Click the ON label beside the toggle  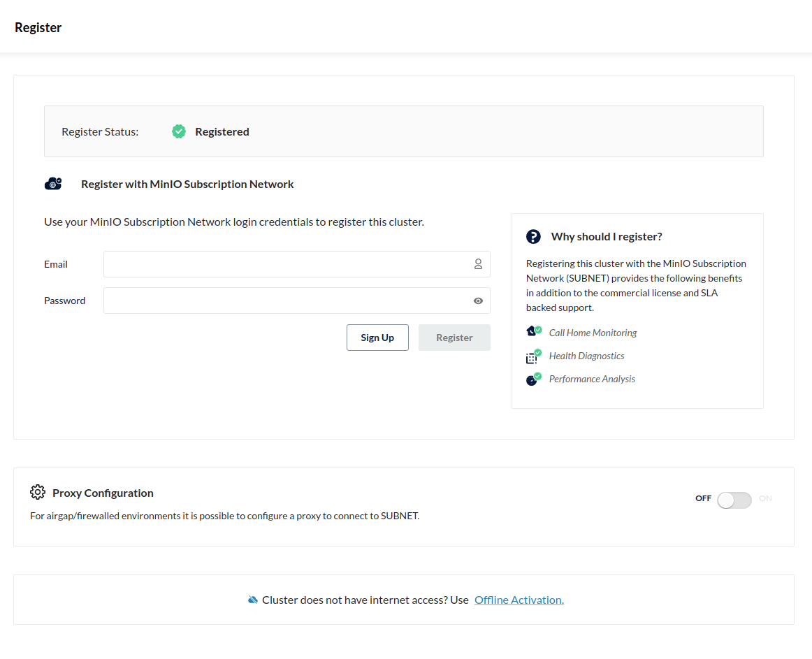point(765,498)
